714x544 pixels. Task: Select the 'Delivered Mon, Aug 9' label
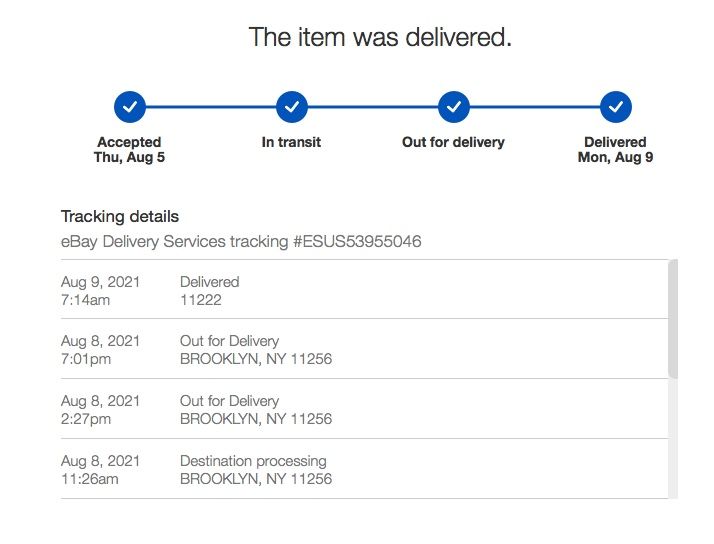[x=615, y=150]
